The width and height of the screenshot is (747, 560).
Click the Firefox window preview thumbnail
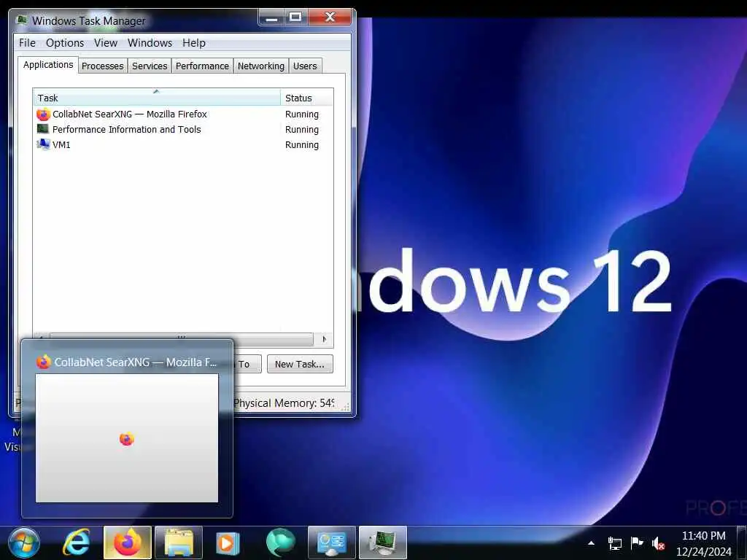coord(127,437)
